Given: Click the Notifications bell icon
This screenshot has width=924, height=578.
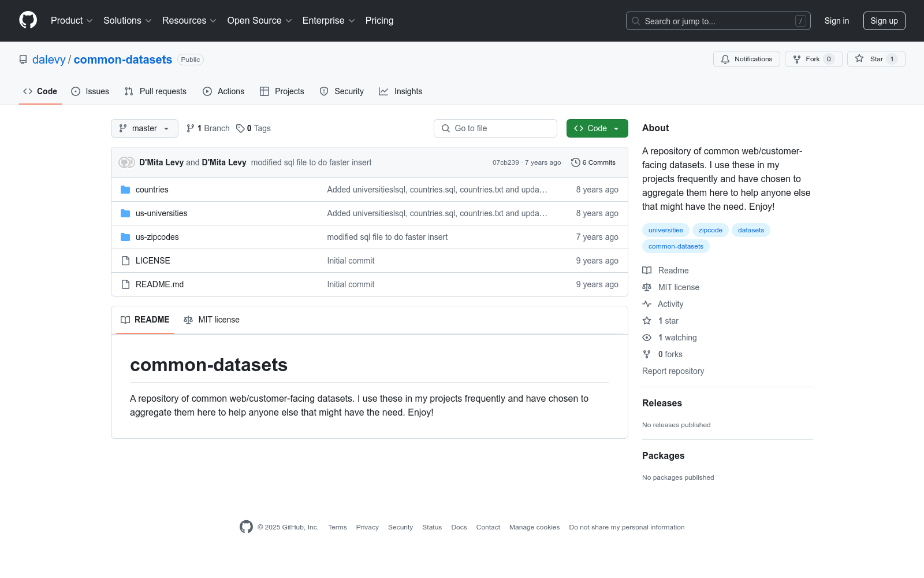Looking at the screenshot, I should point(725,59).
